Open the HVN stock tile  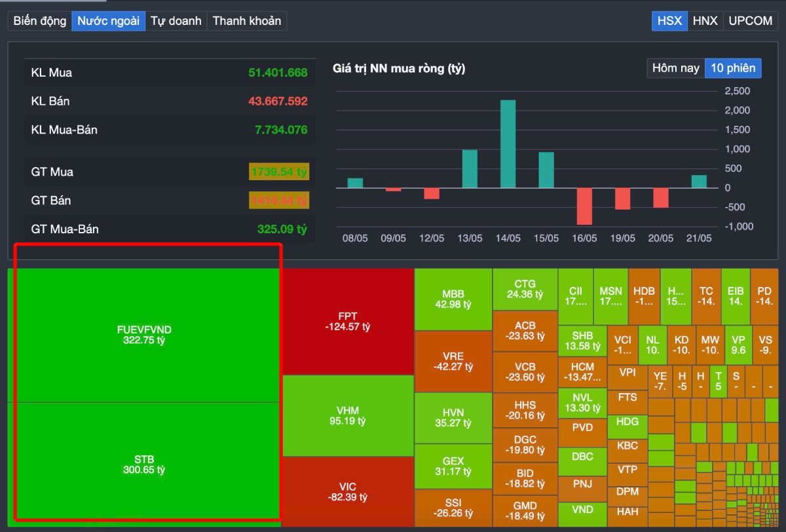453,417
